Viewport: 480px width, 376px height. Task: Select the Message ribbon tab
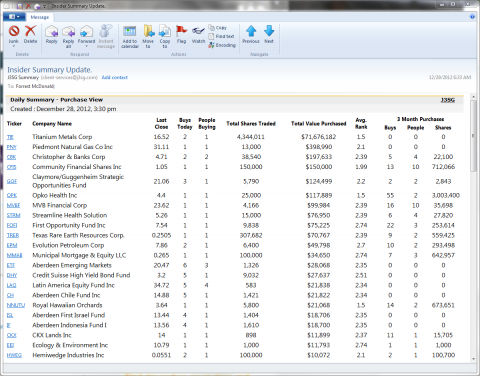point(40,17)
